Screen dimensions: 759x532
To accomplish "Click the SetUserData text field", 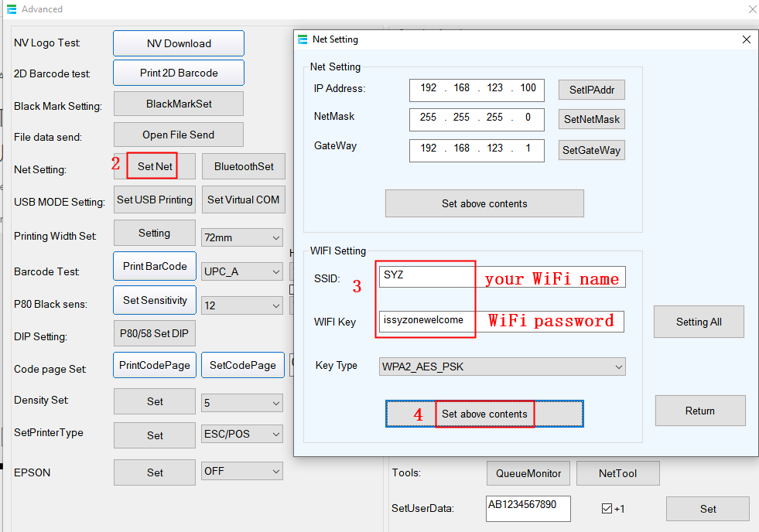I will click(528, 508).
